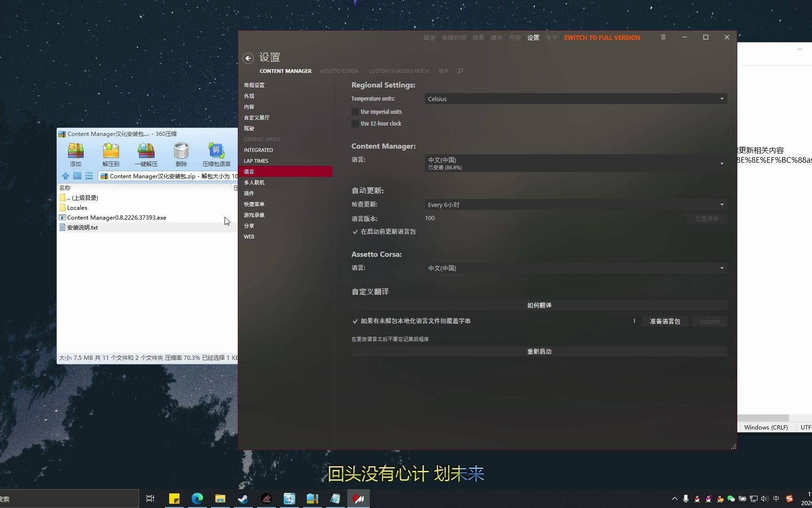
Task: Click the 准备语言包 button
Action: (x=665, y=321)
